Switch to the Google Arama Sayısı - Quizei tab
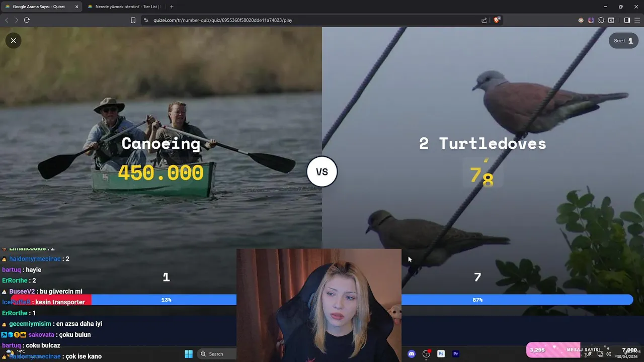Image resolution: width=644 pixels, height=362 pixels. 41,7
